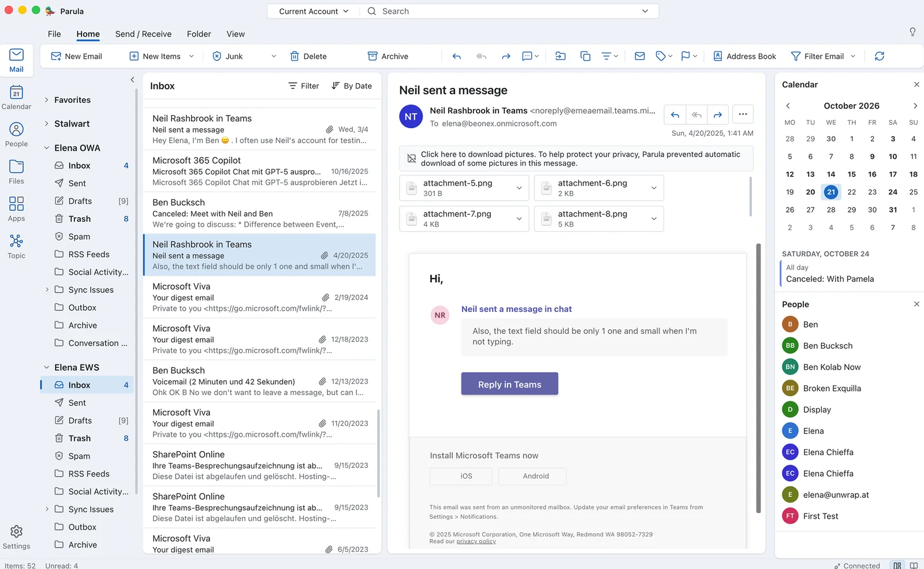
Task: Expand the Favorites folder group
Action: [x=47, y=100]
